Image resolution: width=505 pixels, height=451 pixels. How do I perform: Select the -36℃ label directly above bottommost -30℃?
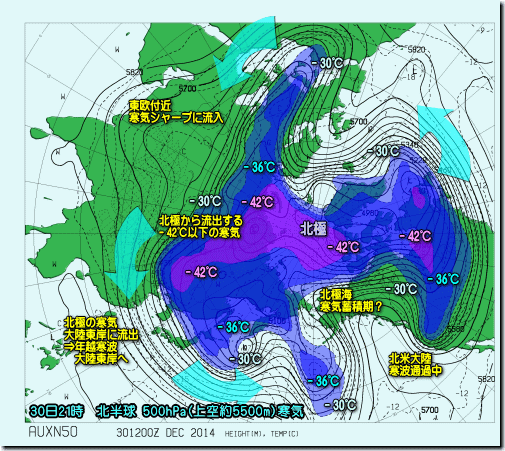tap(323, 381)
